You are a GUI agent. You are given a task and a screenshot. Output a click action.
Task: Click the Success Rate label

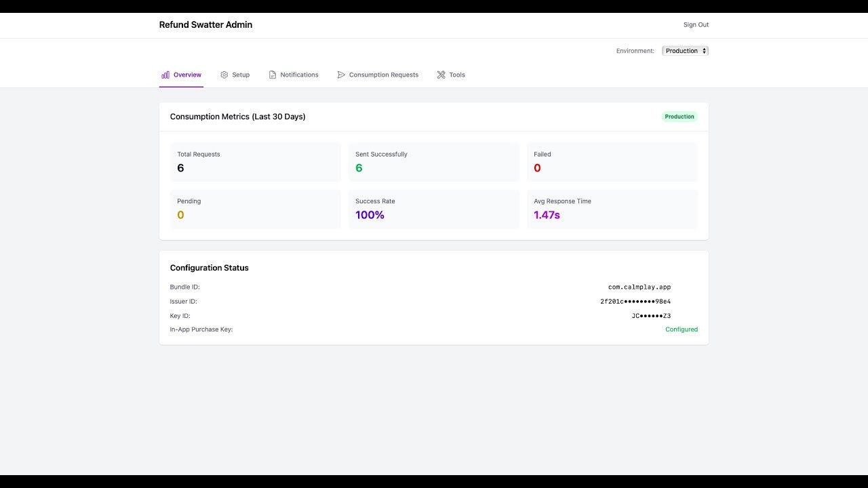tap(375, 201)
